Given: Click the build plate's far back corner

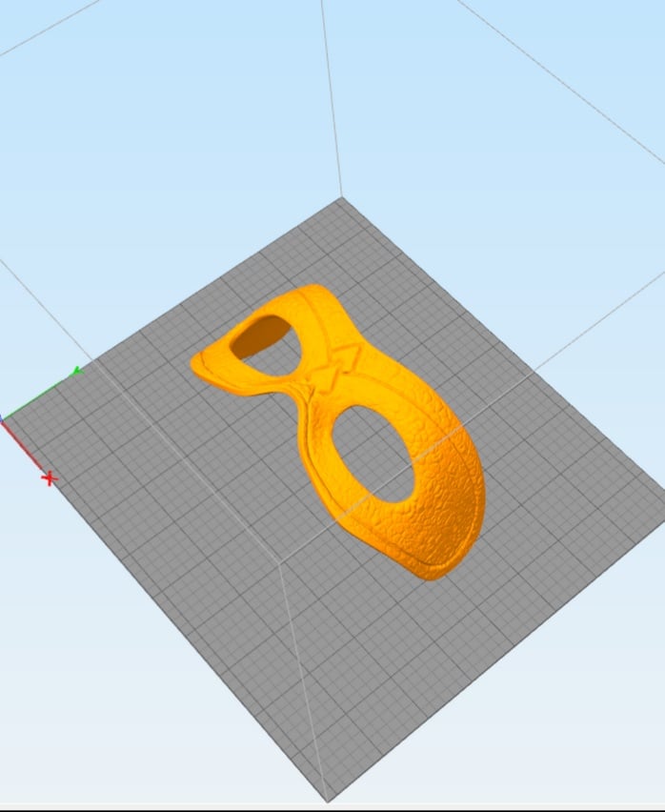Looking at the screenshot, I should [x=340, y=199].
